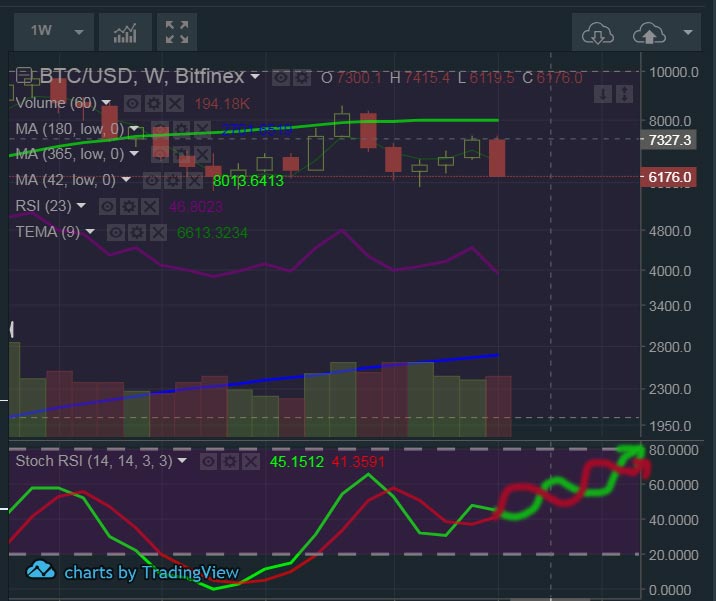Open settings gear for MA (42, low, 0)
Image resolution: width=716 pixels, height=601 pixels.
coord(173,181)
